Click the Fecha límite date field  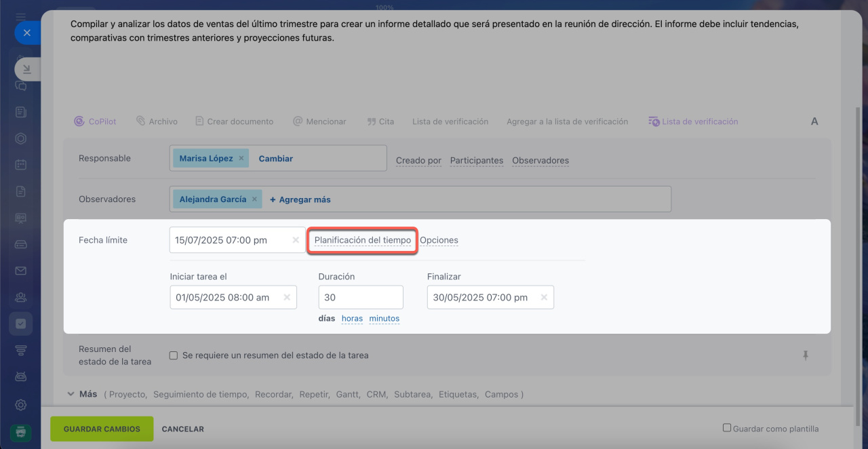(237, 240)
